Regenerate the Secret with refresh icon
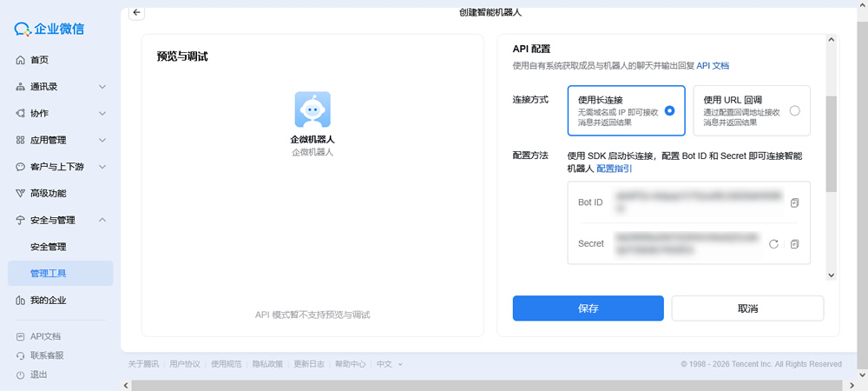This screenshot has width=868, height=391. [x=773, y=244]
